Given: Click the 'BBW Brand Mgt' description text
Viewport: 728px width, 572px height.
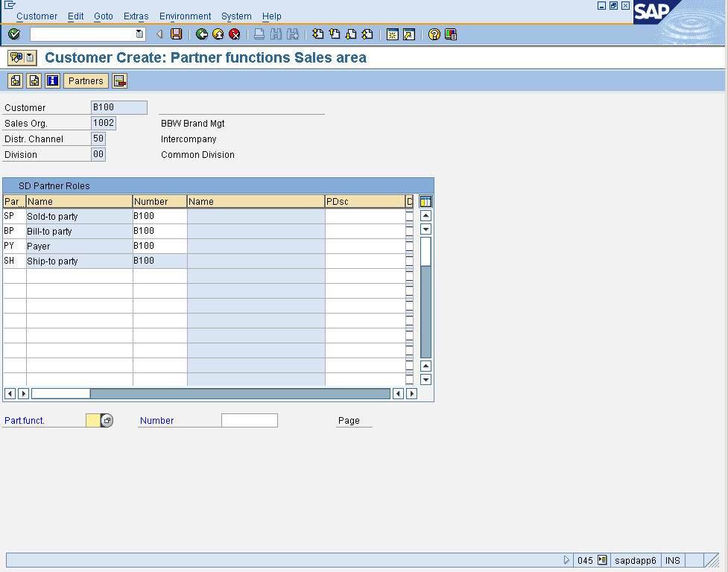Looking at the screenshot, I should coord(193,124).
